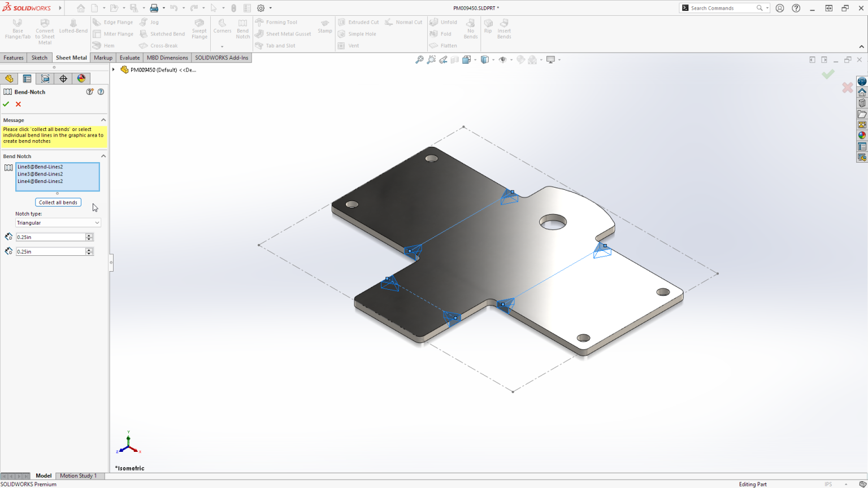Switch to the Evaluate ribbon tab
The image size is (868, 488).
(x=129, y=57)
